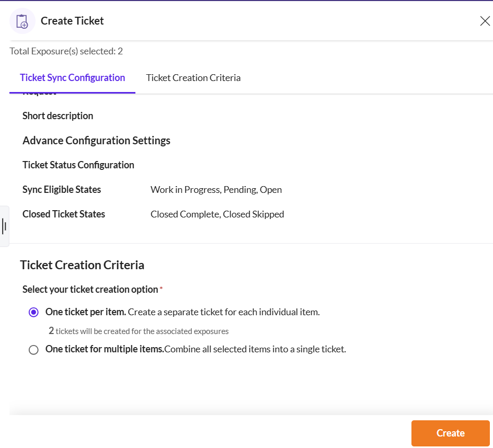493x448 pixels.
Task: Click the Ticket Creation Criteria section heading
Action: [82, 265]
